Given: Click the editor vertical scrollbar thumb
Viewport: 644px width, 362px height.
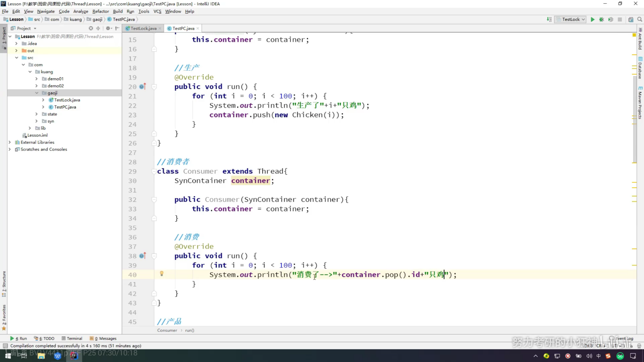Looking at the screenshot, I should pos(635,119).
